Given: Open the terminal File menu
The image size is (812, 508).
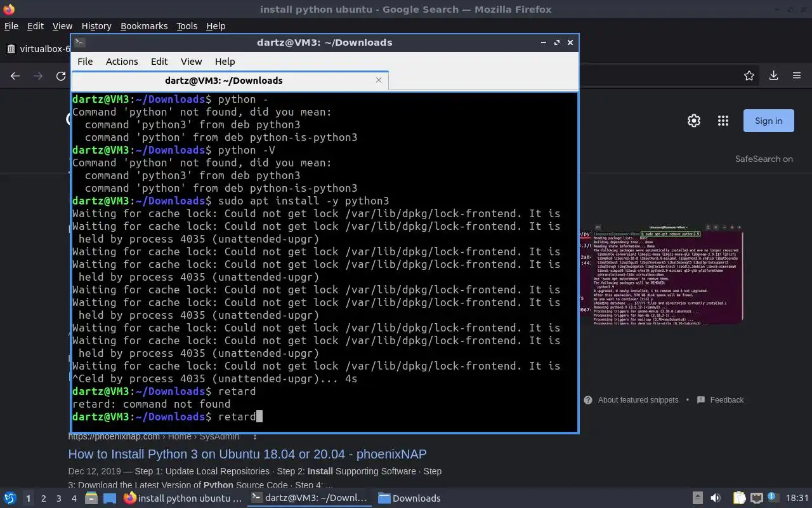Looking at the screenshot, I should [85, 62].
